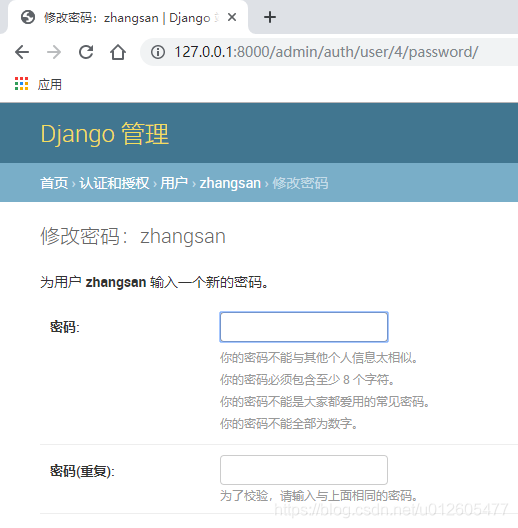Click the browser forward arrow
Viewport: 518px width, 528px height.
(54, 52)
